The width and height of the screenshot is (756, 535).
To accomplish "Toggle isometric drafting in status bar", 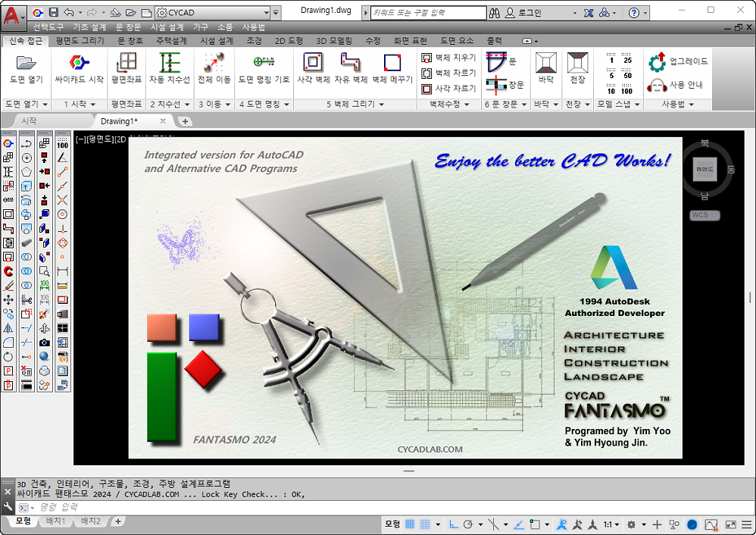I will coord(493,524).
